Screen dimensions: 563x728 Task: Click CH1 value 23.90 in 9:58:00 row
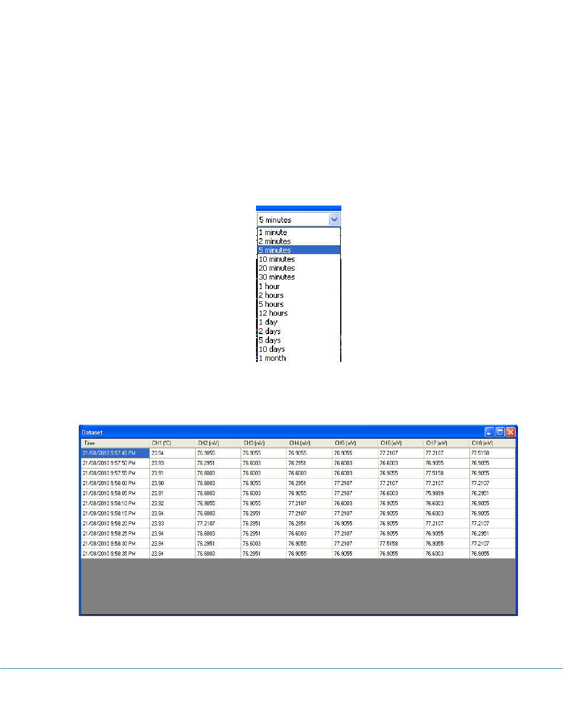coord(172,483)
